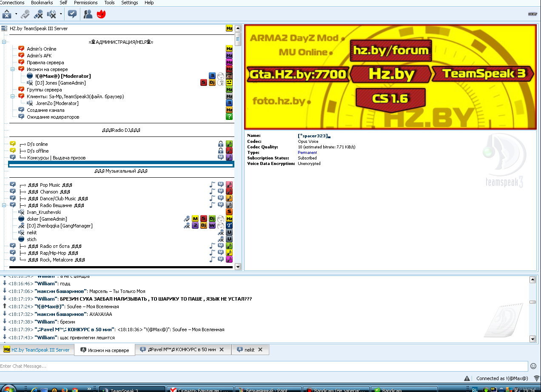Viewport: 541px width, 392px height.
Task: Click the Permanent channel type link
Action: coord(307,153)
